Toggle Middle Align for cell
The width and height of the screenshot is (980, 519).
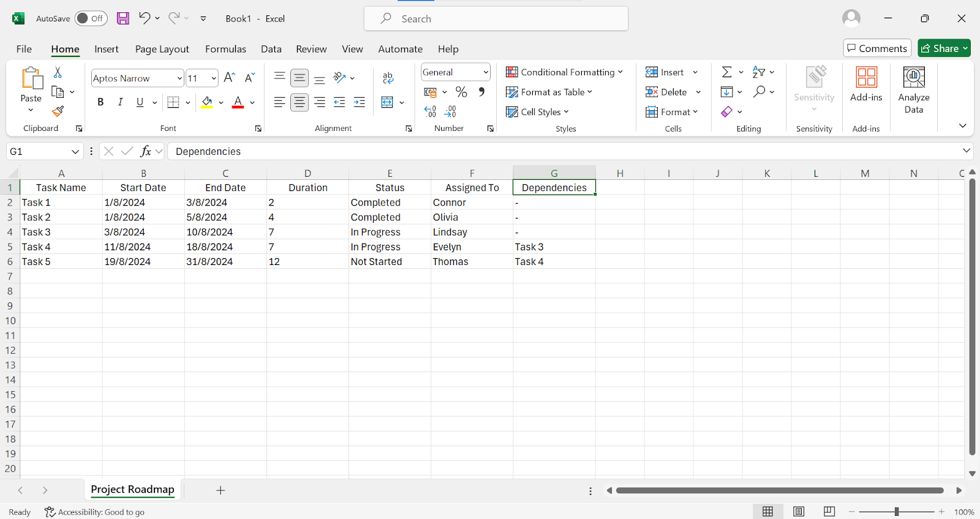300,78
